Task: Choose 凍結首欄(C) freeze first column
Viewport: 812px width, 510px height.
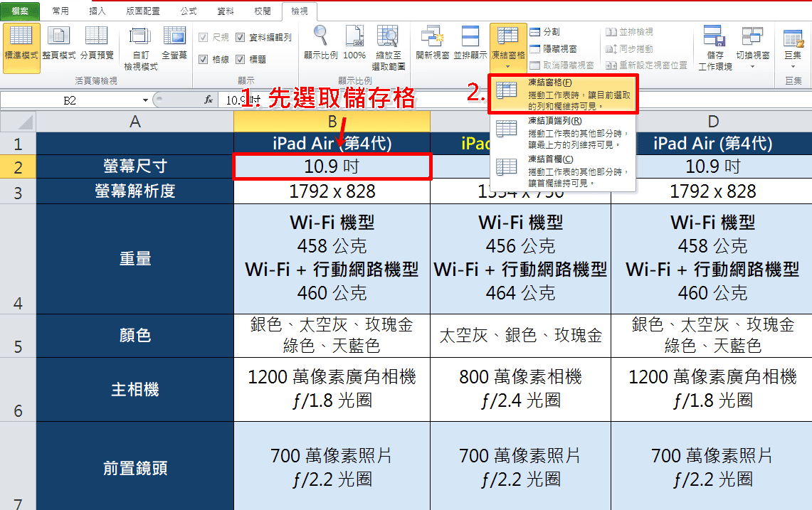Action: pyautogui.click(x=563, y=171)
